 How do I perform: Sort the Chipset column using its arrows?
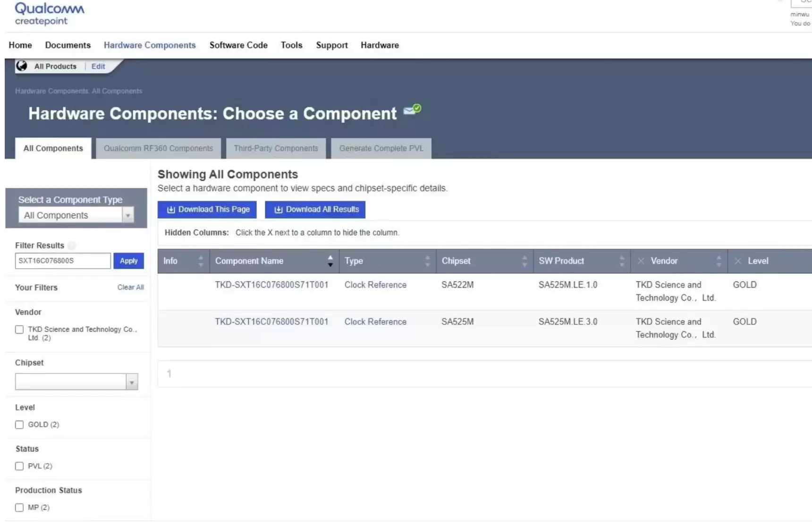click(x=524, y=261)
